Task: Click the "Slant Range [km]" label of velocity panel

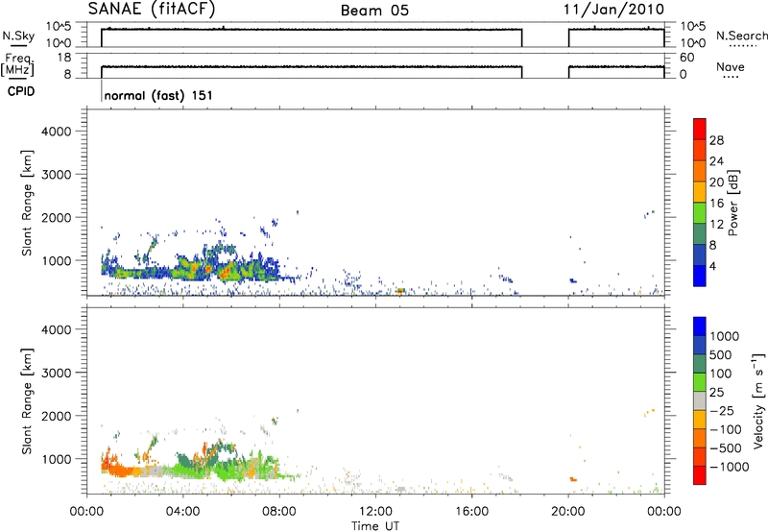Action: [x=27, y=400]
